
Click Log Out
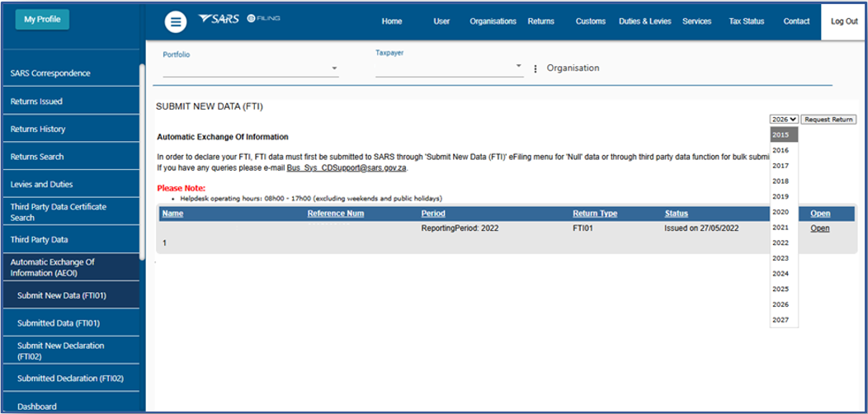844,21
